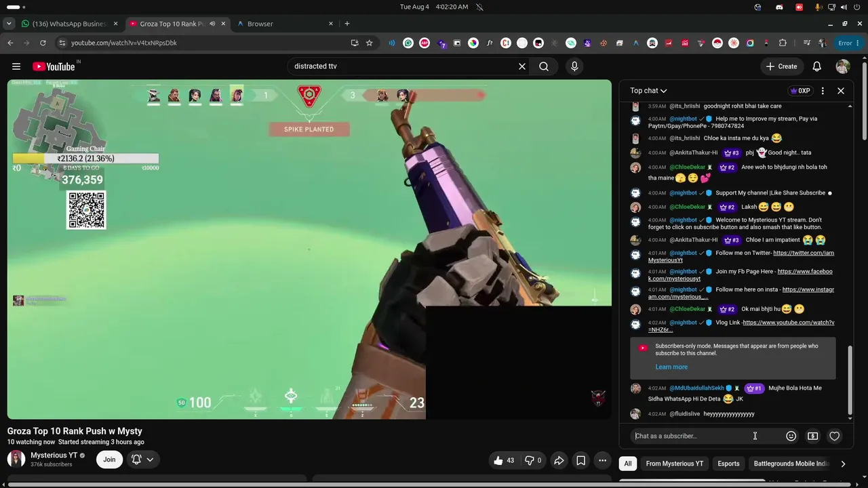
Task: Open YouTube notifications bell
Action: pos(817,66)
